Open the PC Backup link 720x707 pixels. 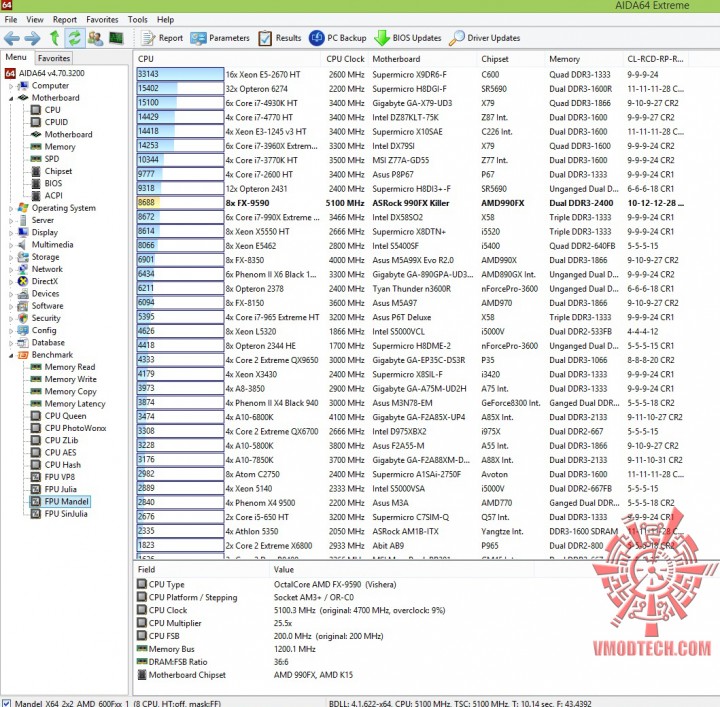click(338, 38)
